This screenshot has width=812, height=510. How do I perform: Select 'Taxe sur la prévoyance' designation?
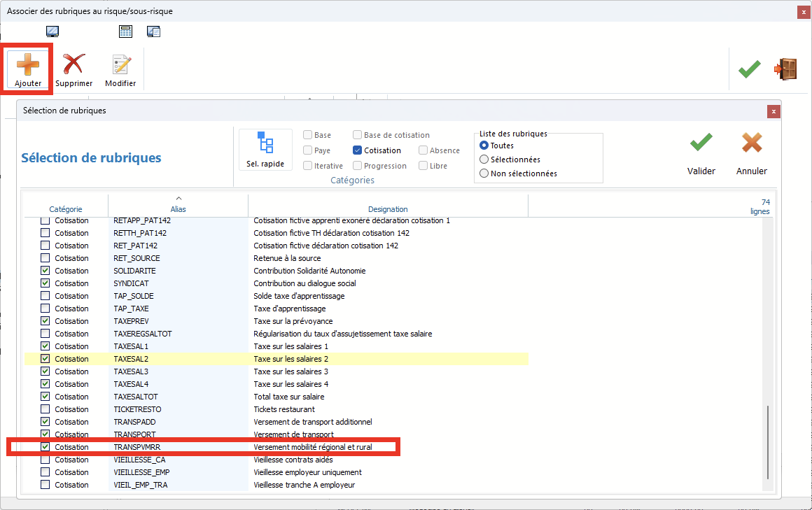[293, 321]
